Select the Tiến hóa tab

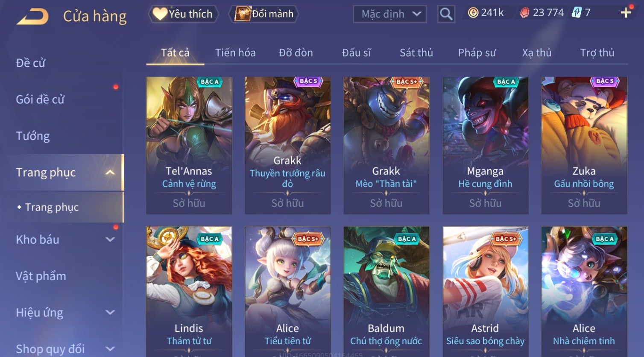click(x=235, y=53)
